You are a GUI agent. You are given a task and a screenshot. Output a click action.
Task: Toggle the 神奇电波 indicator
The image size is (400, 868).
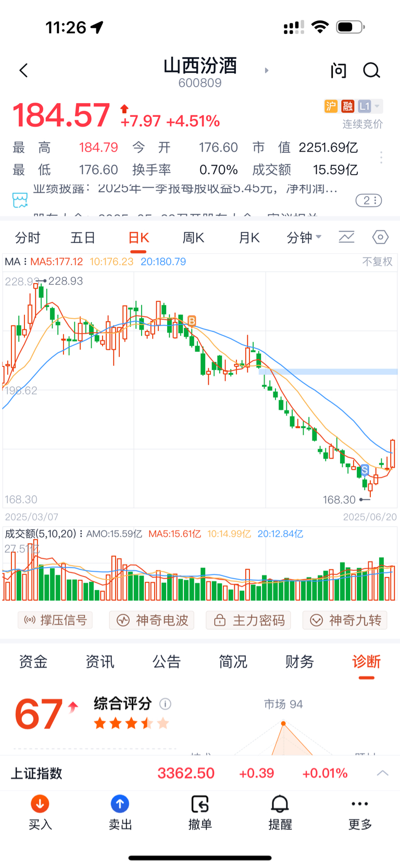(152, 620)
